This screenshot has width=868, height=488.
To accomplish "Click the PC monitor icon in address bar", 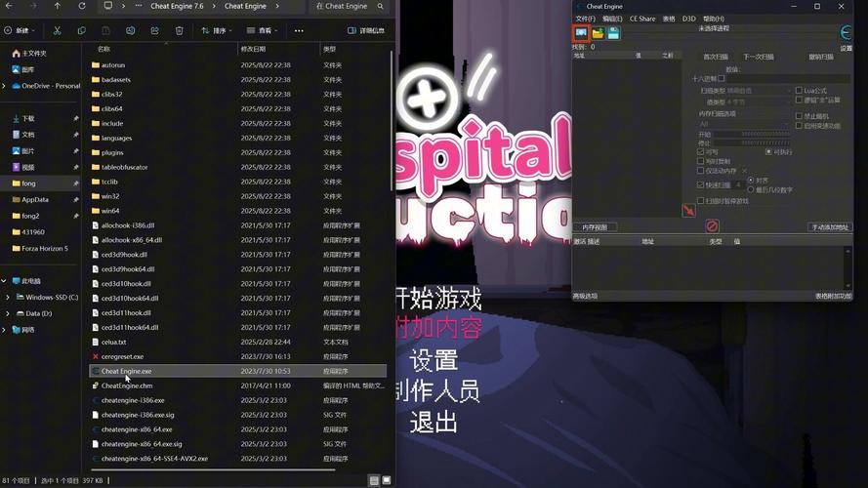I will click(x=108, y=6).
